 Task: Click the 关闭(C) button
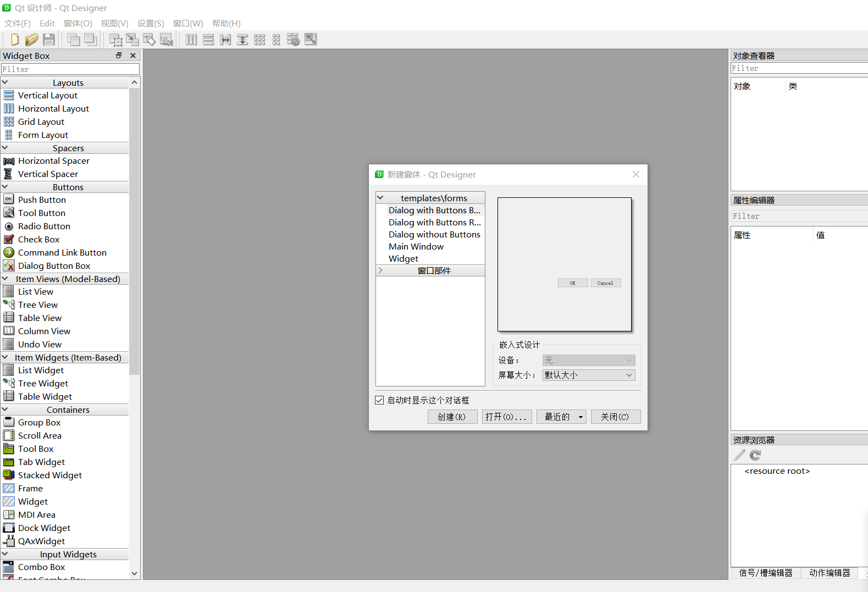pos(616,417)
